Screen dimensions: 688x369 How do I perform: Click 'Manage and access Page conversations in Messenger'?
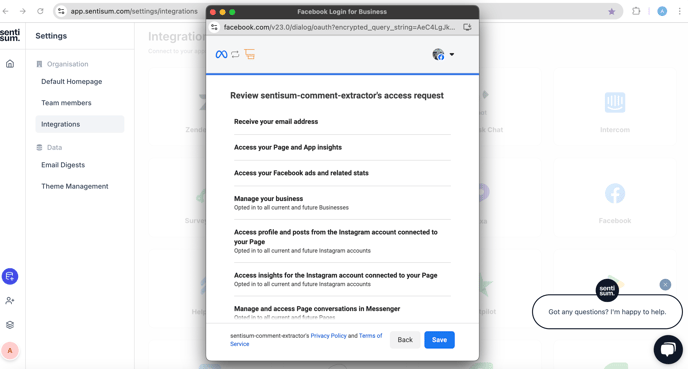point(317,309)
